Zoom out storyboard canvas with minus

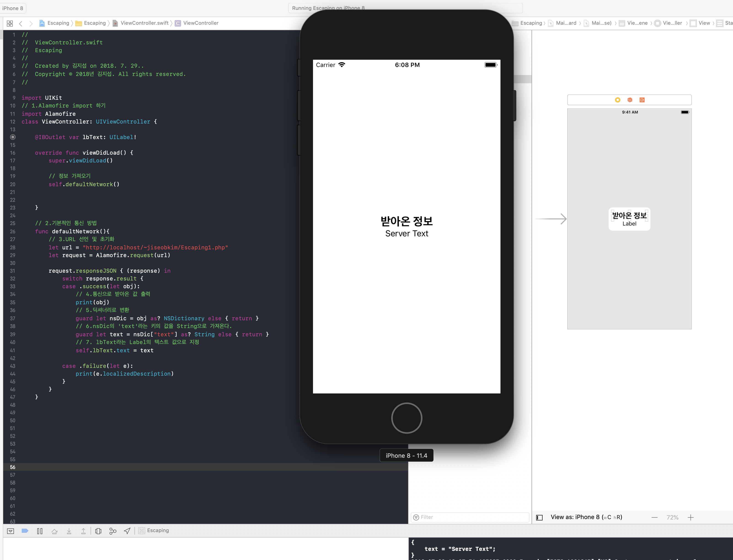pos(654,517)
